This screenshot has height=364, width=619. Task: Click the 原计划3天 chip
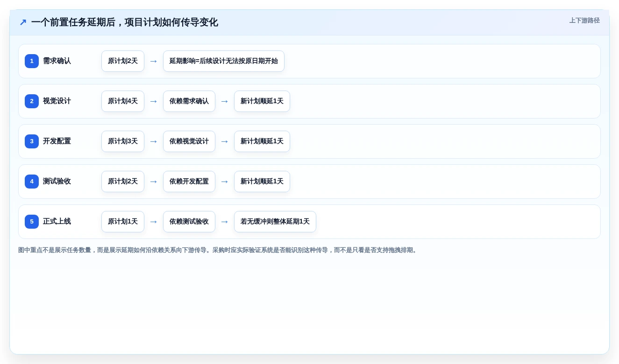pyautogui.click(x=123, y=141)
